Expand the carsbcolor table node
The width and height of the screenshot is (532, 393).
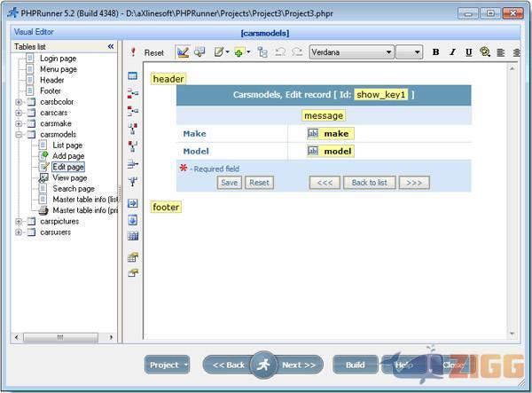coord(19,102)
